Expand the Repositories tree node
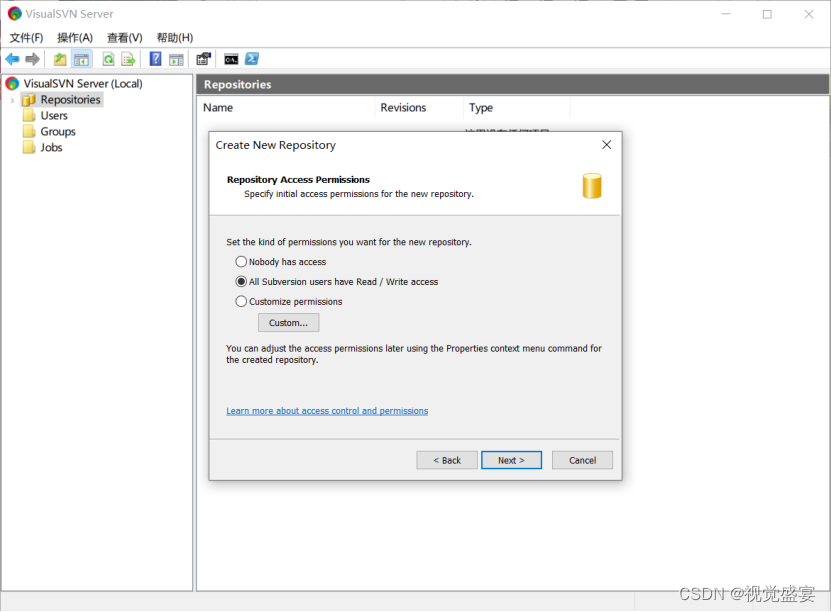This screenshot has height=612, width=831. 12,100
